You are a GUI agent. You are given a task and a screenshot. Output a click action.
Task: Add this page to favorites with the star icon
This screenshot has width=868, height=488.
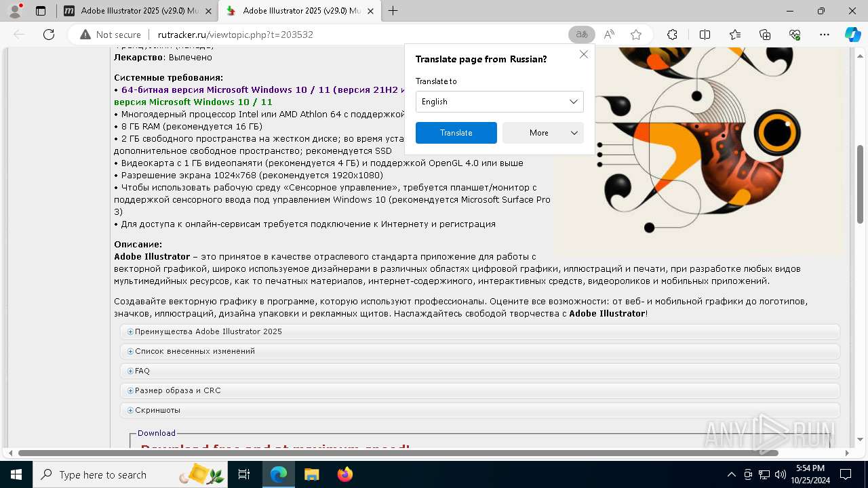point(636,35)
